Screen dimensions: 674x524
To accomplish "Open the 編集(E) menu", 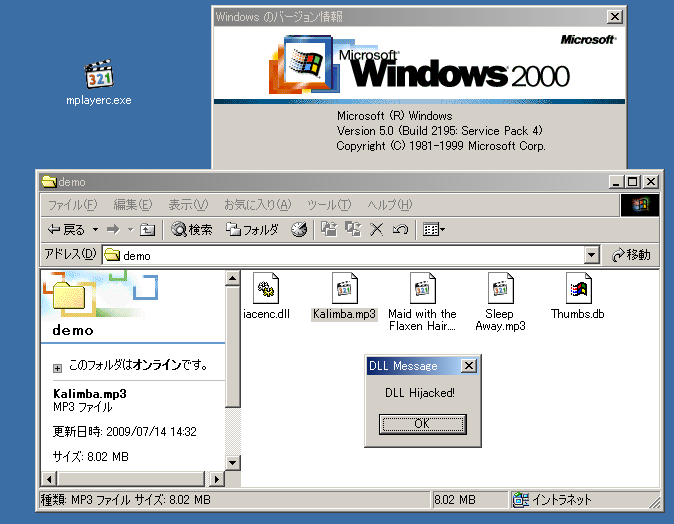I will point(132,205).
